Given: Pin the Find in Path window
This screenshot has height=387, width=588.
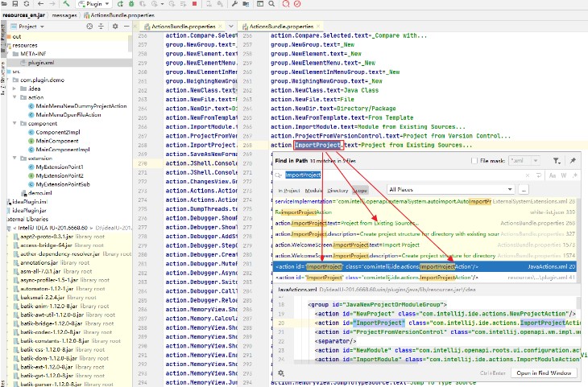Looking at the screenshot, I should coord(573,161).
